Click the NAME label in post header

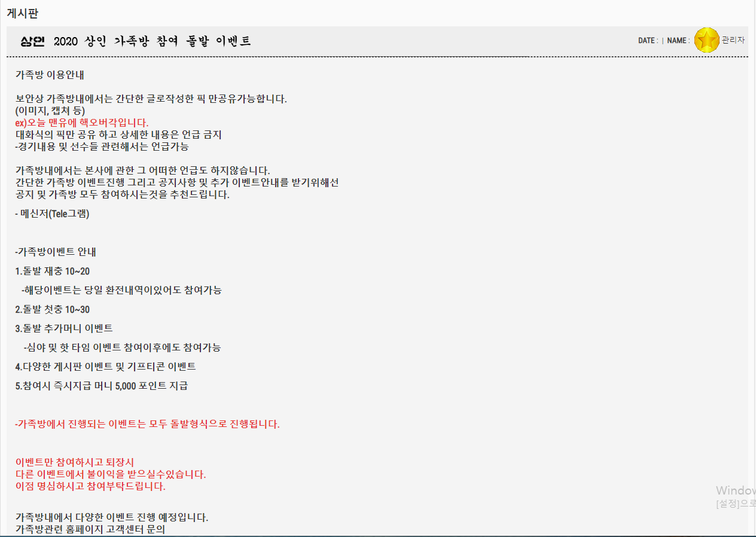click(x=677, y=41)
